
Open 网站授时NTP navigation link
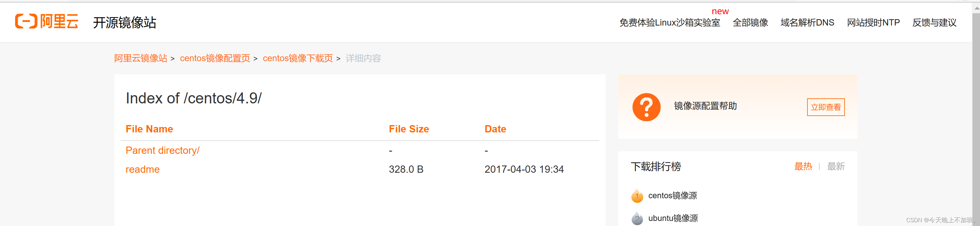click(873, 23)
